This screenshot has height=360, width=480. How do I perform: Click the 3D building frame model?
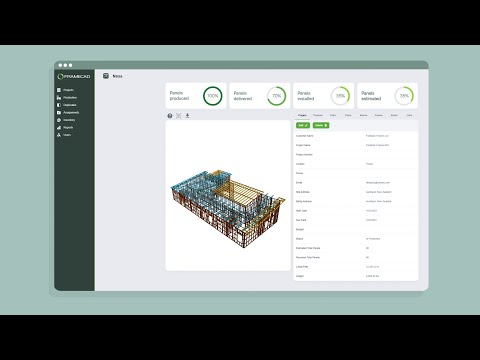tap(228, 208)
